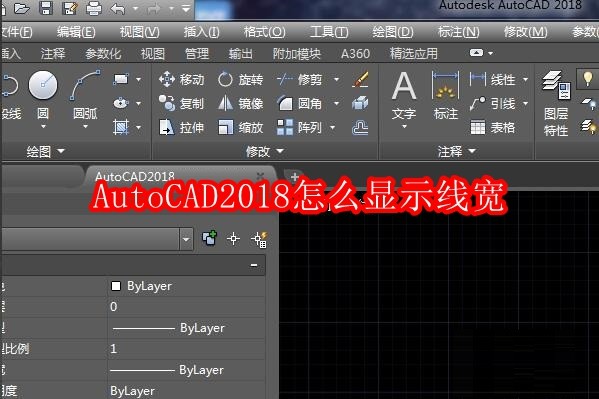Open the 绘图(D) menu
The image size is (599, 399).
(x=393, y=32)
